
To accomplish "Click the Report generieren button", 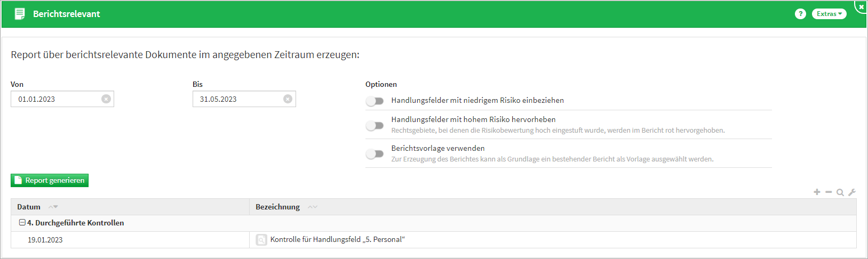I will pos(50,181).
